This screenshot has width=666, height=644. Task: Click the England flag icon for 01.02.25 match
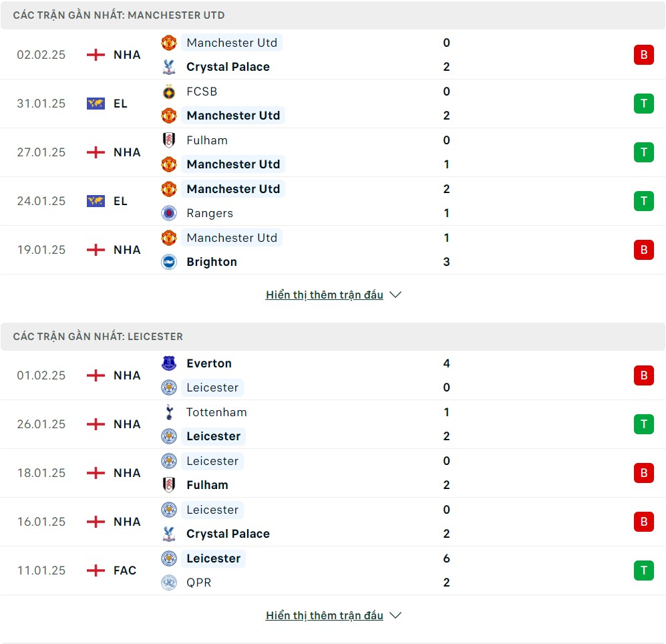pos(96,375)
